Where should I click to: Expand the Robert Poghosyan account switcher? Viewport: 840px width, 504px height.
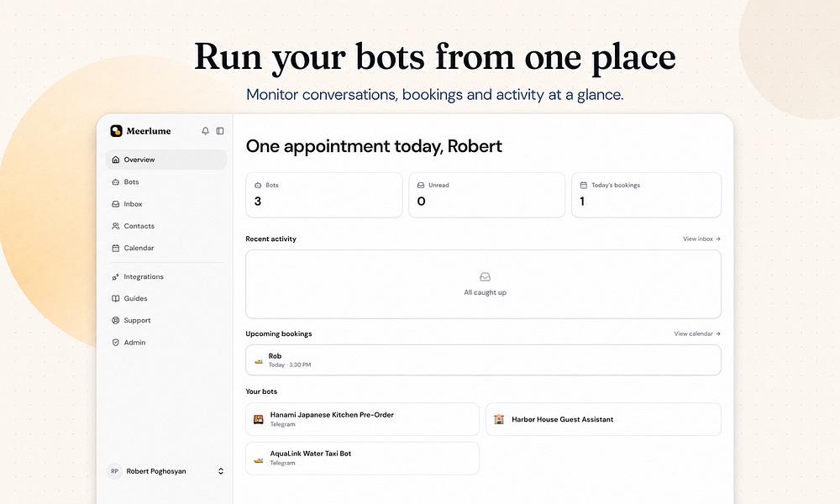221,471
